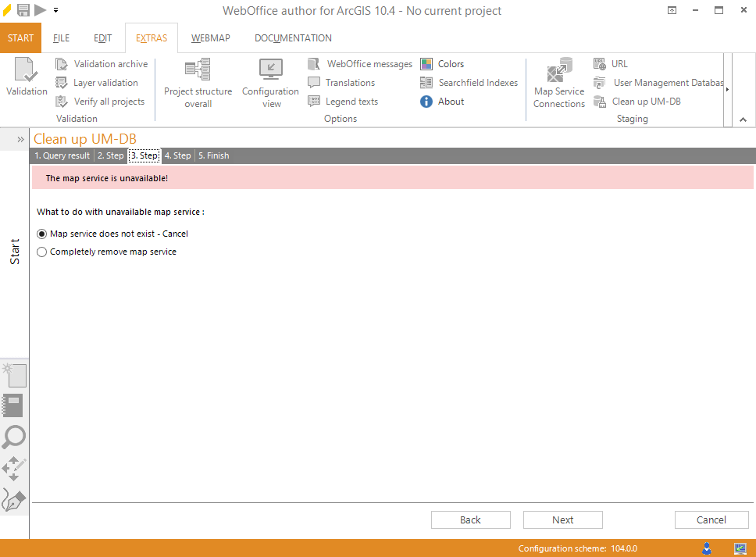Image resolution: width=756 pixels, height=557 pixels.
Task: Switch to the WEBMAP tab
Action: [211, 38]
